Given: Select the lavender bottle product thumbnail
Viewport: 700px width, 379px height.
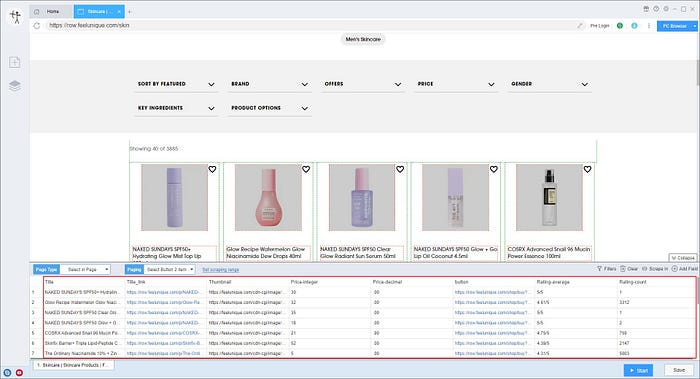Looking at the screenshot, I should tap(174, 197).
